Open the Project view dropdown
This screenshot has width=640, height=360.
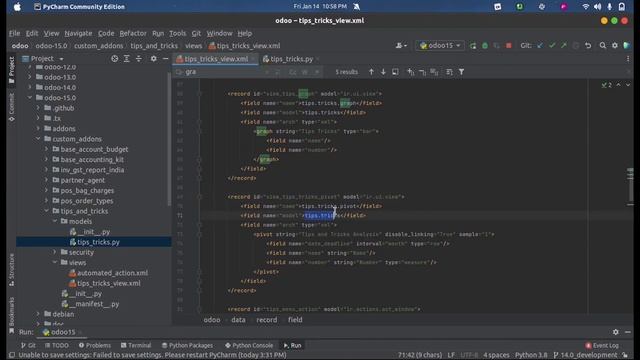pos(43,59)
